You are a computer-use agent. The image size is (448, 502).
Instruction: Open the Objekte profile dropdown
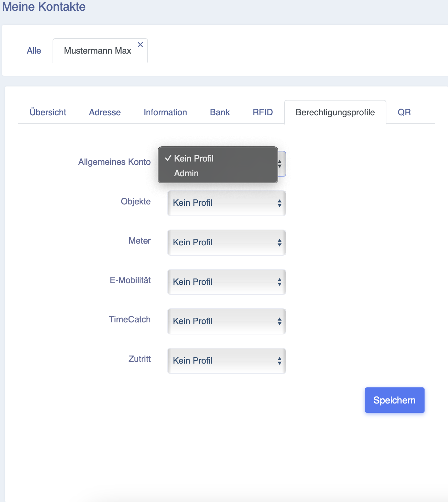pos(227,203)
